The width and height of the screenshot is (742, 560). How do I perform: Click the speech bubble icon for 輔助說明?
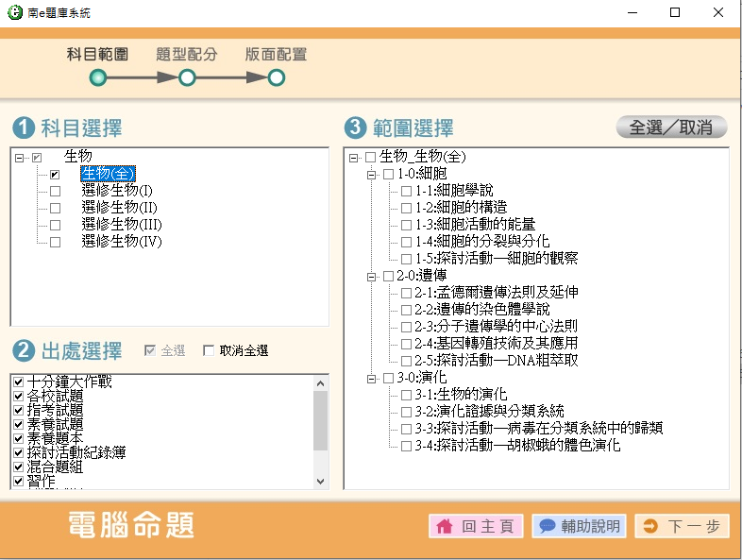coord(547,526)
